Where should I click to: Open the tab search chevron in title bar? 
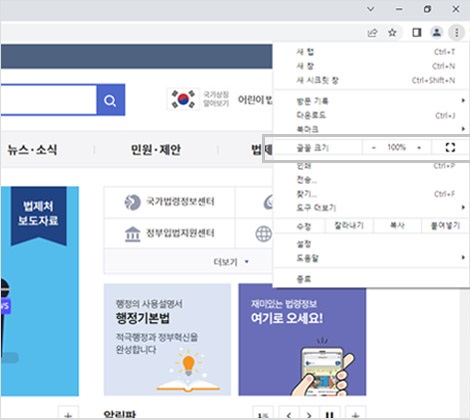click(370, 9)
